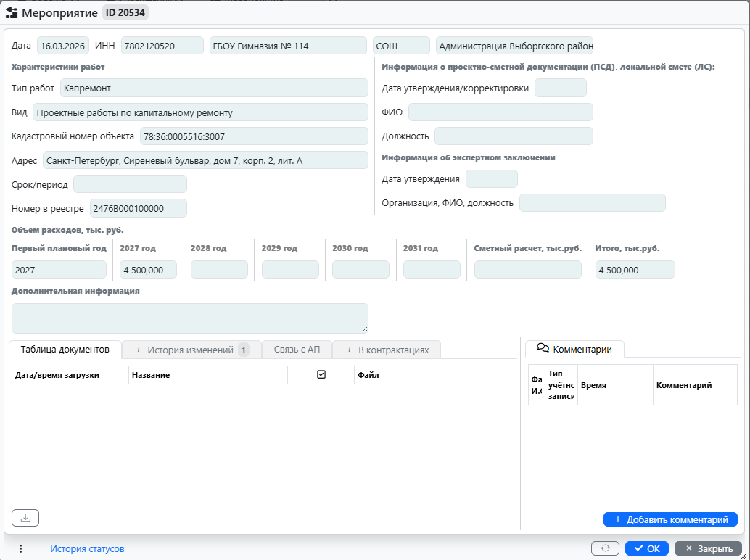Open the Первый плановый год field showing 2027
750x560 pixels.
pos(59,270)
